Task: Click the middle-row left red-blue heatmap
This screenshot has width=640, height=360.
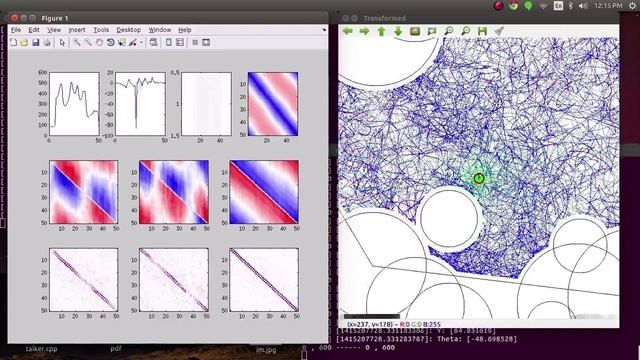Action: point(84,192)
